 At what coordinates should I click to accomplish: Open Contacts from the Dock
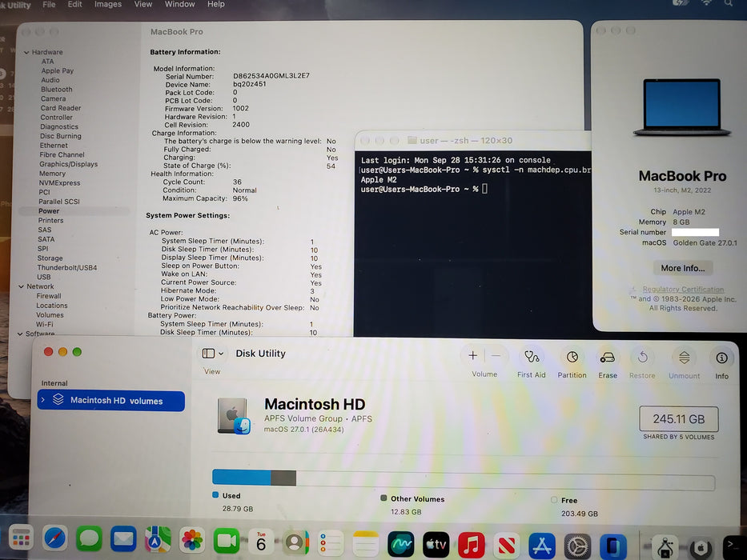click(x=295, y=542)
